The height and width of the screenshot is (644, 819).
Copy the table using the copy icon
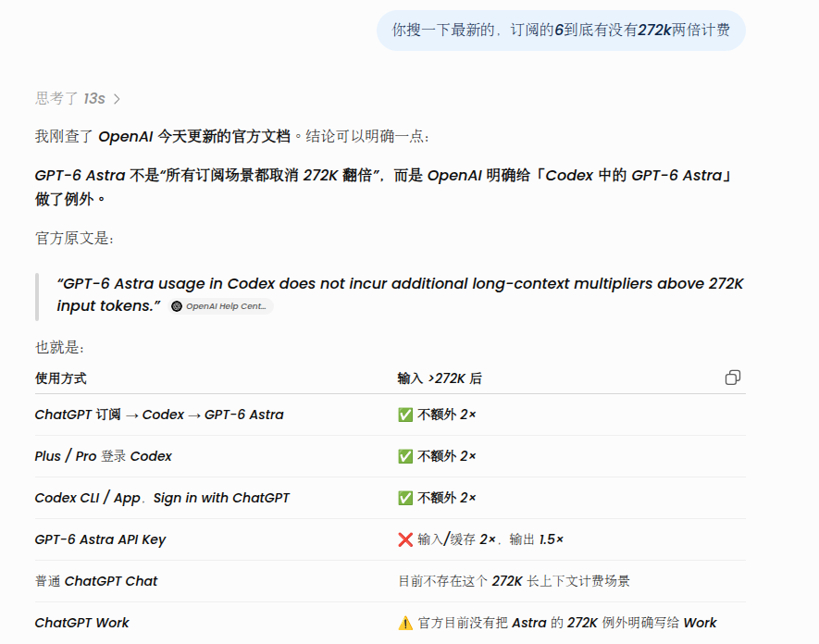click(x=733, y=378)
